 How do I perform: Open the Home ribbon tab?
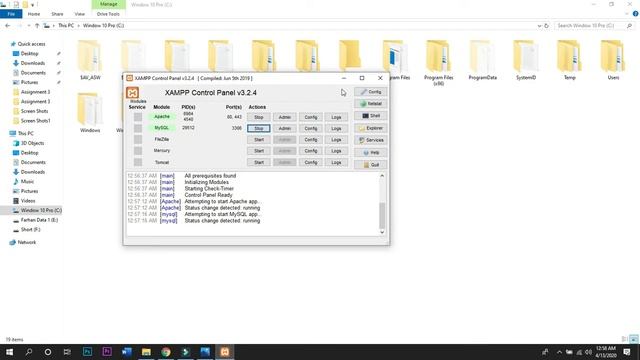(34, 14)
